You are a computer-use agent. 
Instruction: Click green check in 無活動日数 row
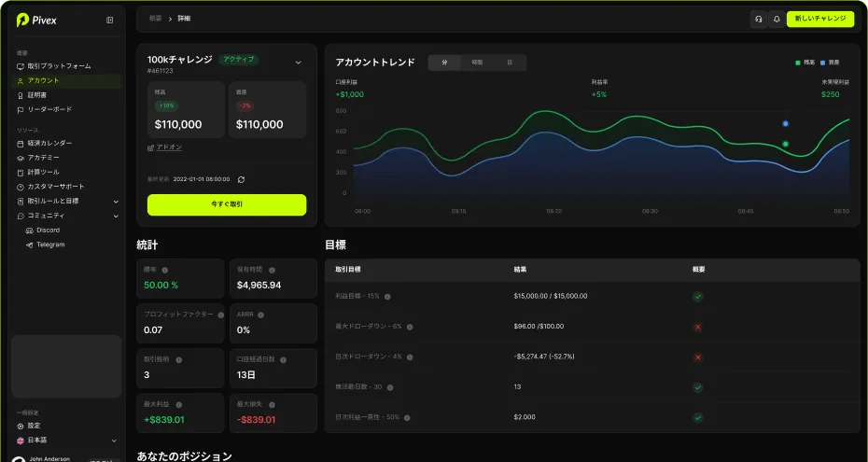[x=697, y=387]
